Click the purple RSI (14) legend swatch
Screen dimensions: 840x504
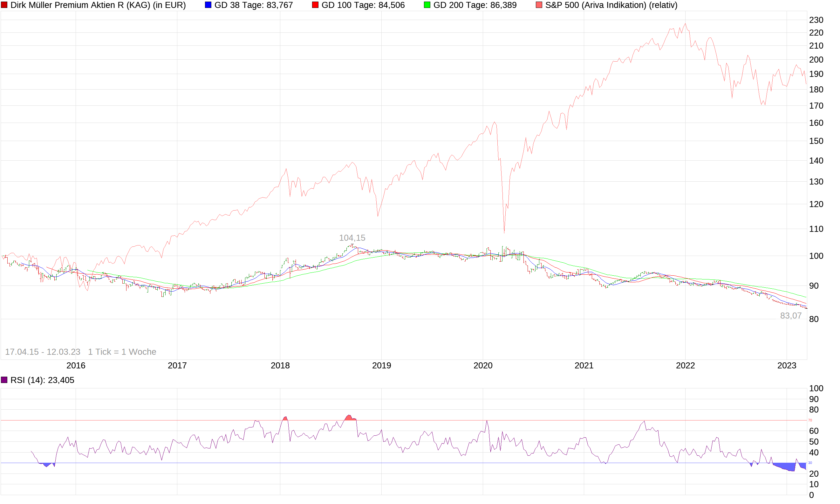point(4,380)
